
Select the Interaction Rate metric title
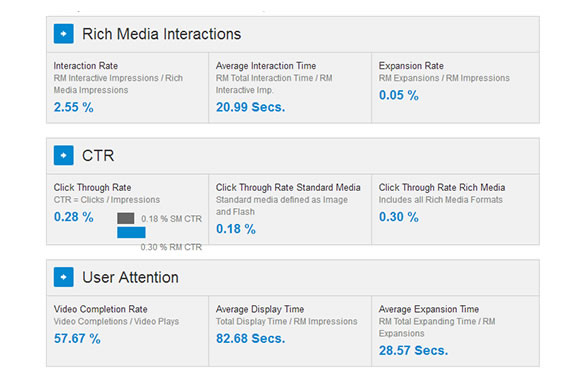tap(86, 66)
